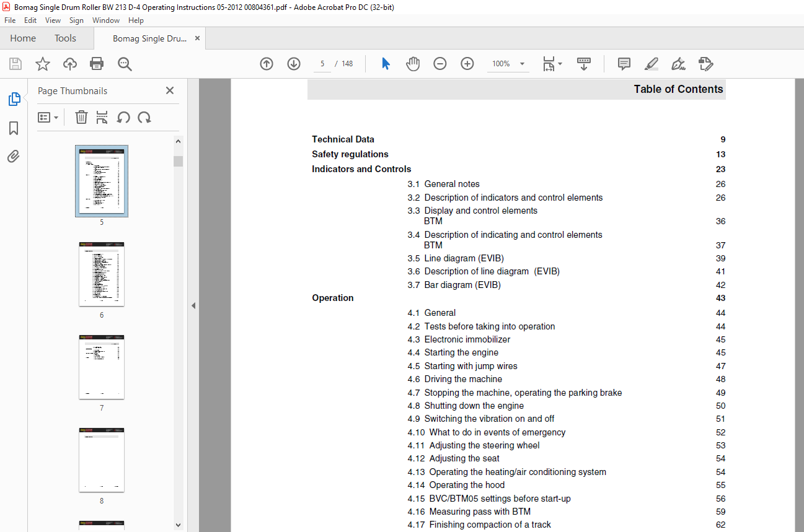Switch to the Home tab
The height and width of the screenshot is (532, 804).
pyautogui.click(x=23, y=38)
